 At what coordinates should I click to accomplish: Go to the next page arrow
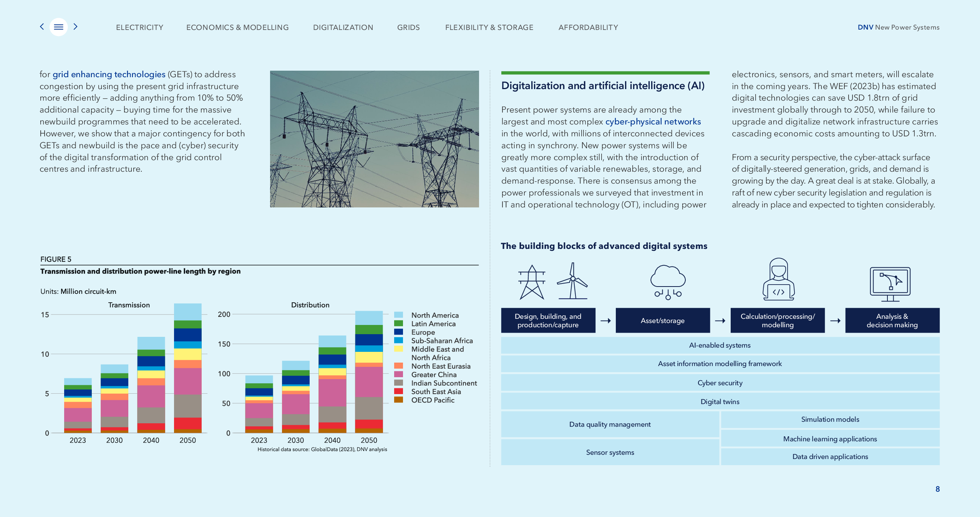tap(75, 27)
